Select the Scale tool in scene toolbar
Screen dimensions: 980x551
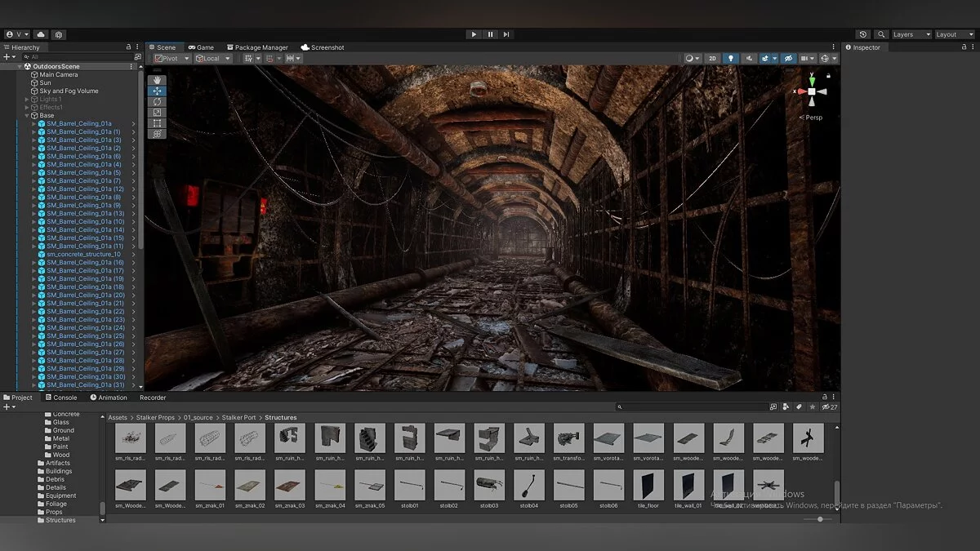click(157, 113)
